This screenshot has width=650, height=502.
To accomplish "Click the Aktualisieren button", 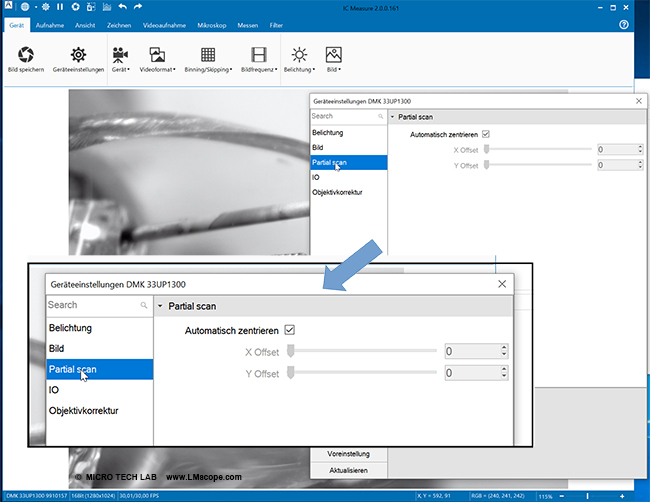I will click(349, 469).
